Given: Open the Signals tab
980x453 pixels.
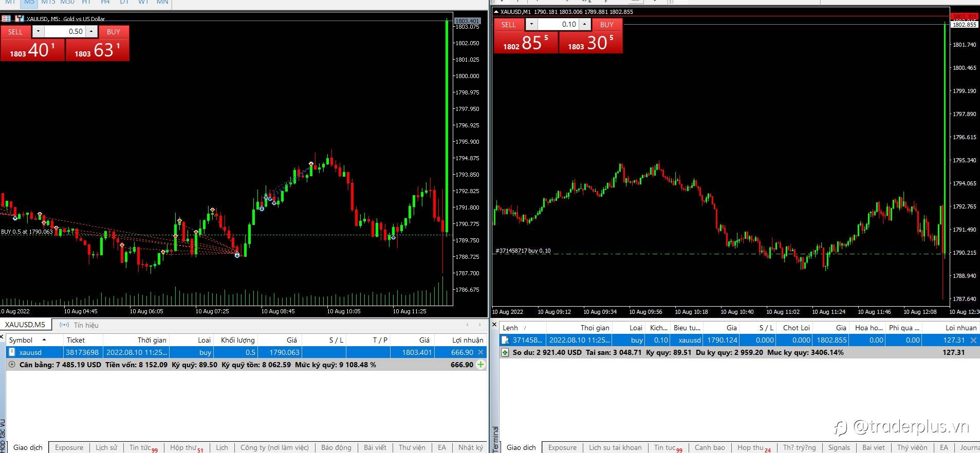Looking at the screenshot, I should click(x=839, y=447).
